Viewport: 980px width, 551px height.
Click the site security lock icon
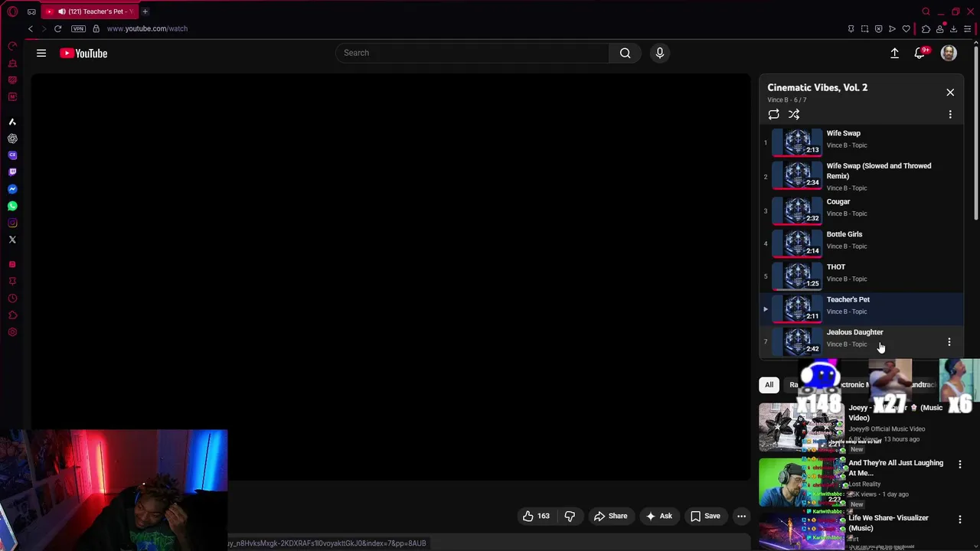point(96,28)
